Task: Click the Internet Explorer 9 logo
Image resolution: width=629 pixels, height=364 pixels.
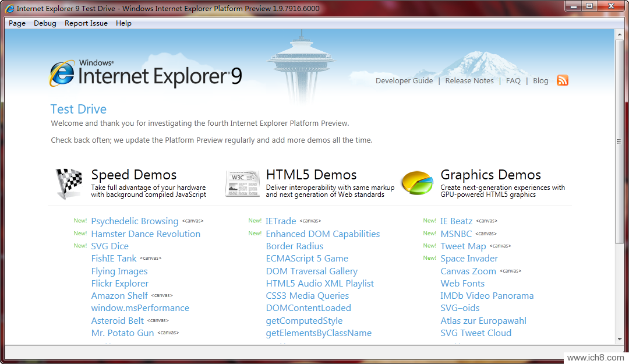Action: click(146, 73)
